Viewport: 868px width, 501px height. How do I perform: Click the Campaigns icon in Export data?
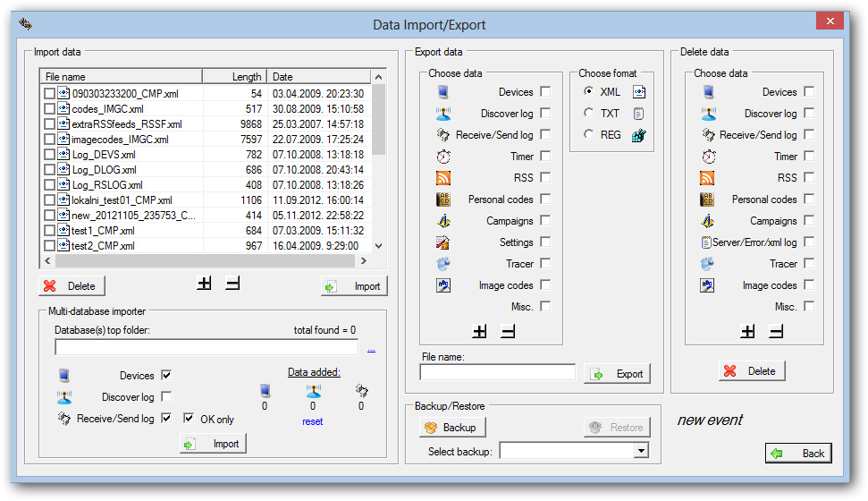tap(443, 221)
